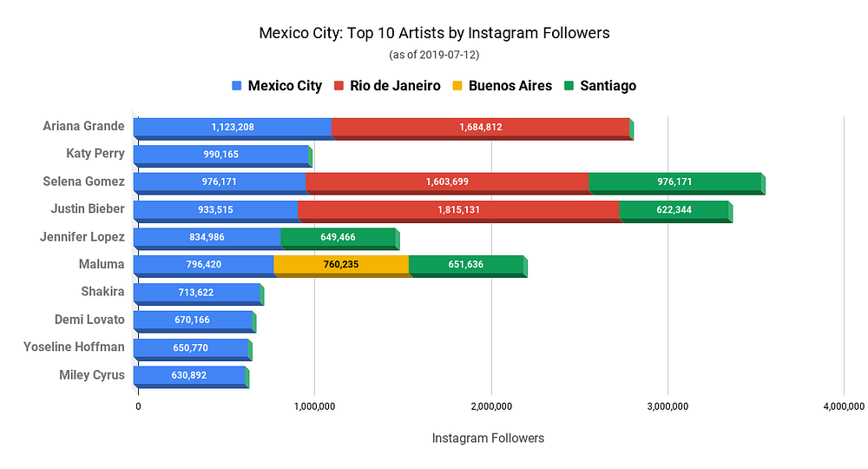Click Ariana Grande's blue bar 1,123,208
This screenshot has width=868, height=469.
coord(233,128)
